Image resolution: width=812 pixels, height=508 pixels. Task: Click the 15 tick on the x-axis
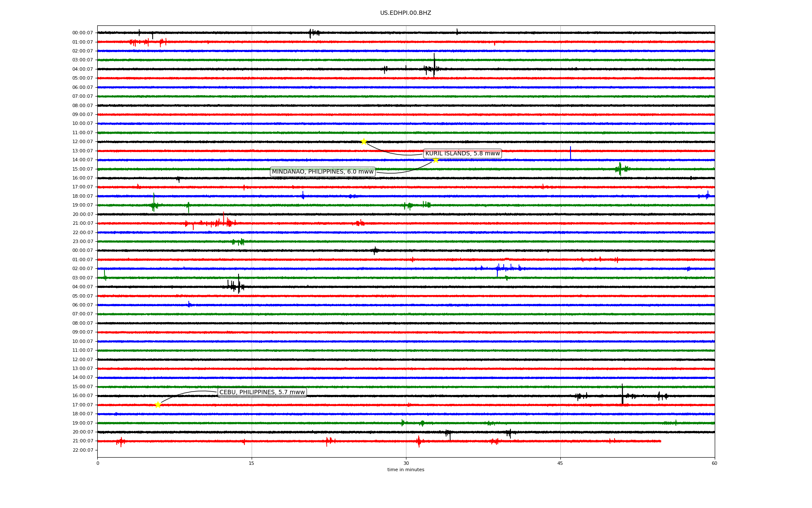(252, 463)
